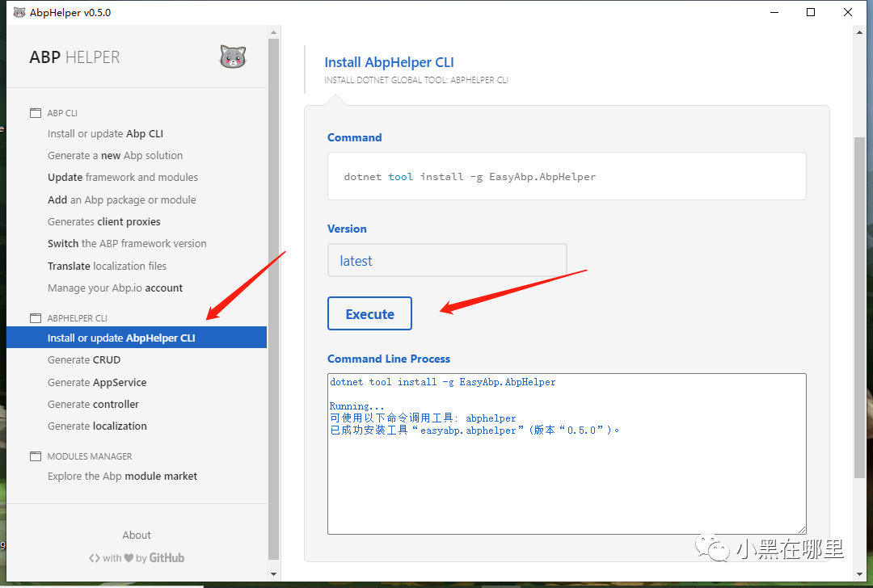This screenshot has height=588, width=873.
Task: Click the Command text box
Action: [567, 176]
